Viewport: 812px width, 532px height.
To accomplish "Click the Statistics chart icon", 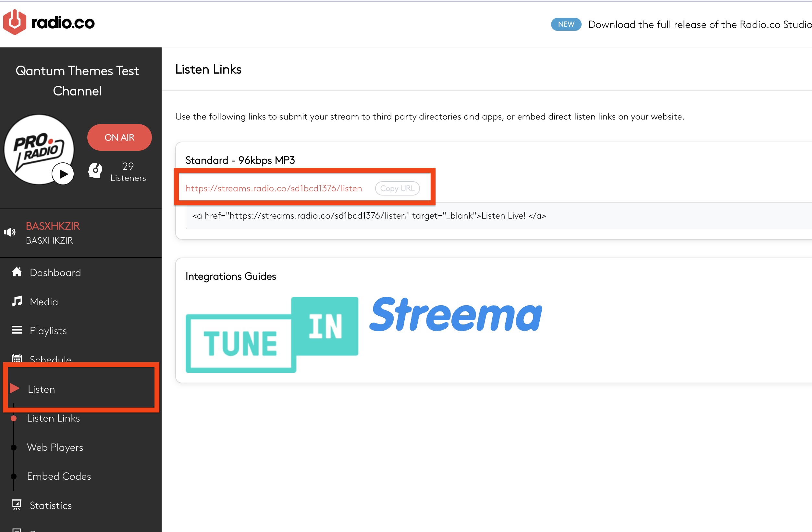I will 17,504.
